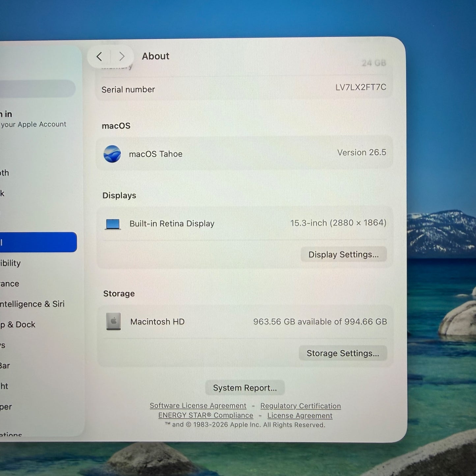Click the serial number value LV7LX2FT7C
Image resolution: width=476 pixels, height=476 pixels.
point(361,87)
